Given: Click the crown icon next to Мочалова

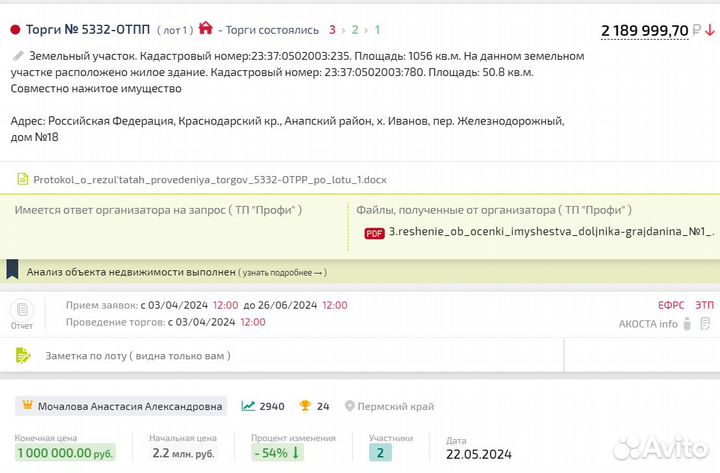Looking at the screenshot, I should (x=26, y=406).
